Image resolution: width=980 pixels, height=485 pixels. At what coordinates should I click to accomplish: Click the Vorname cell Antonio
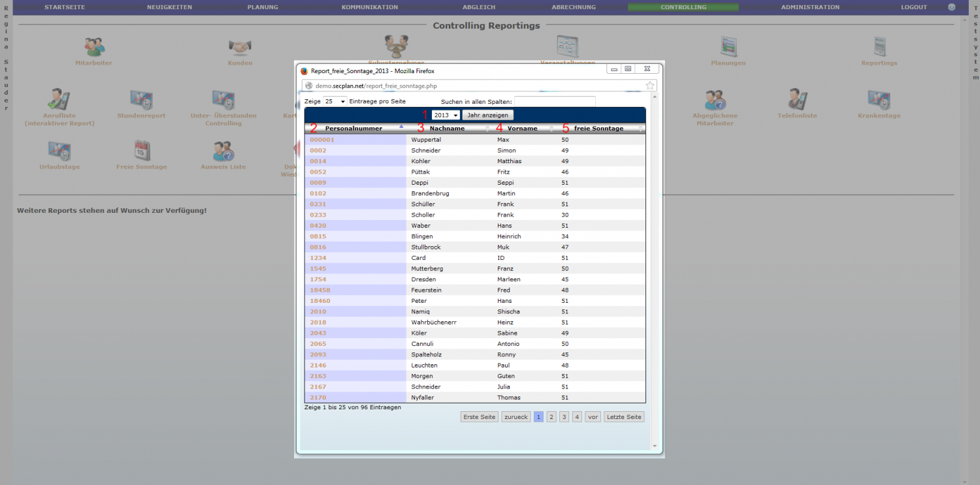pyautogui.click(x=508, y=344)
